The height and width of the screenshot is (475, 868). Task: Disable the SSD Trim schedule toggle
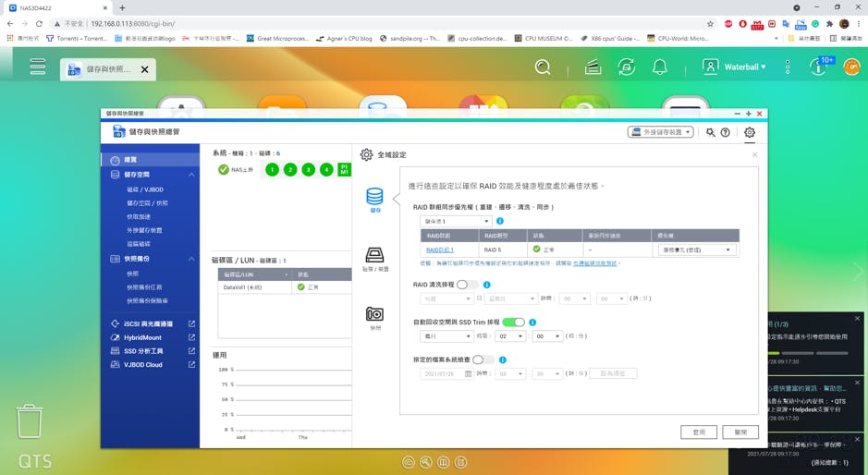click(x=514, y=323)
